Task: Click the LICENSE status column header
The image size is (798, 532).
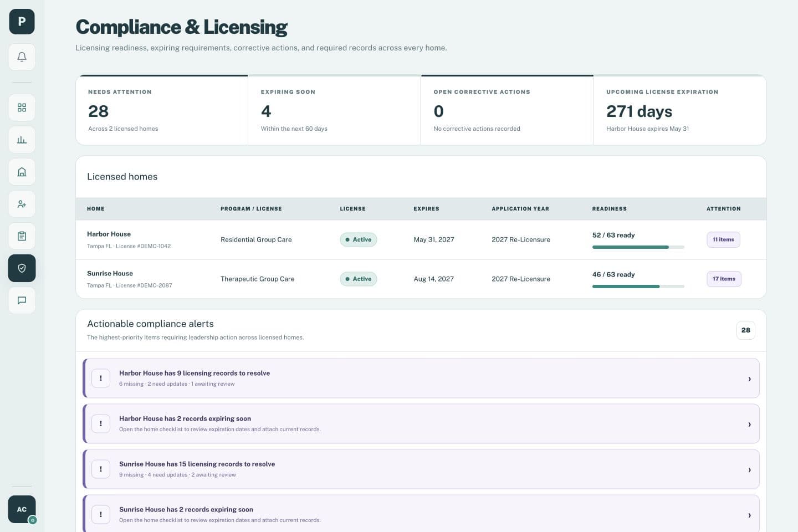Action: coord(352,209)
